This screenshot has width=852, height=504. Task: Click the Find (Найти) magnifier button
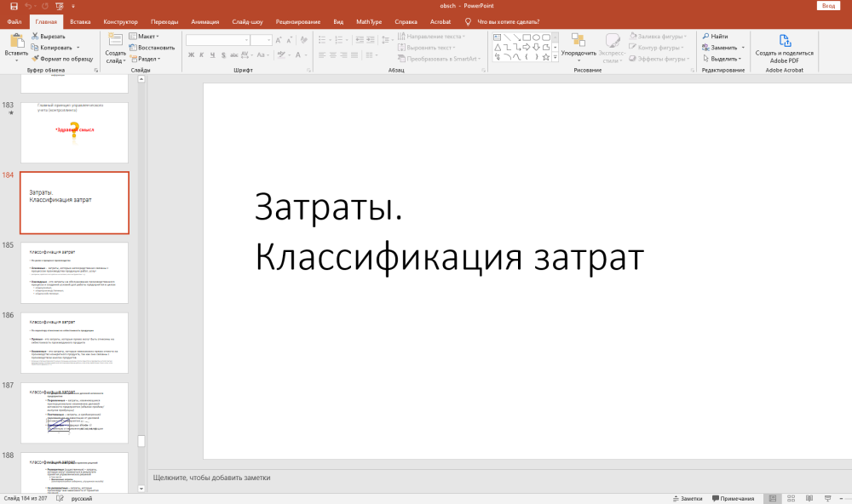(714, 37)
